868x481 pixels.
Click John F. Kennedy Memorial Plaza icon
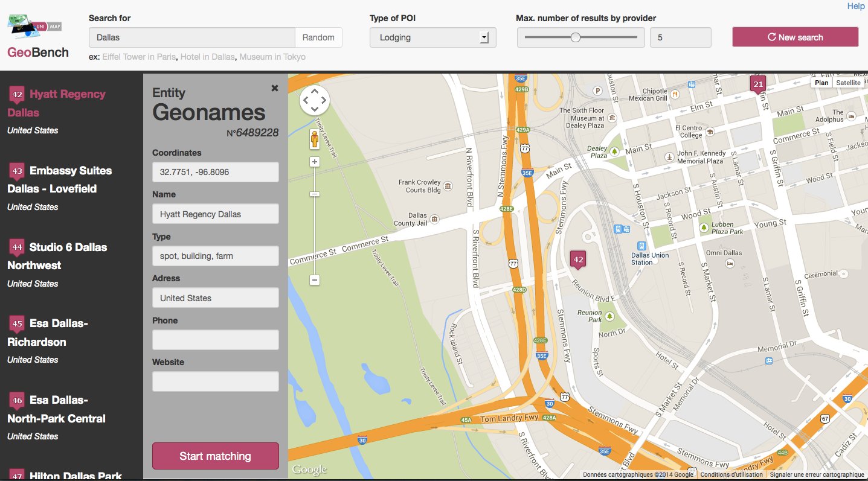coord(669,157)
